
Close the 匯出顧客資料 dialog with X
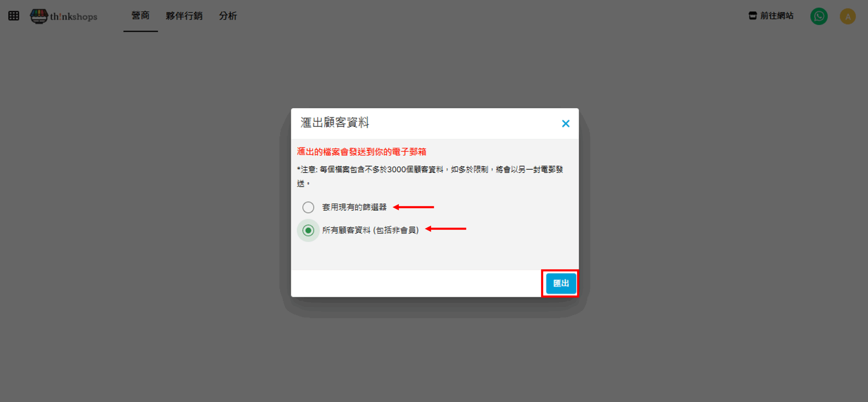566,123
